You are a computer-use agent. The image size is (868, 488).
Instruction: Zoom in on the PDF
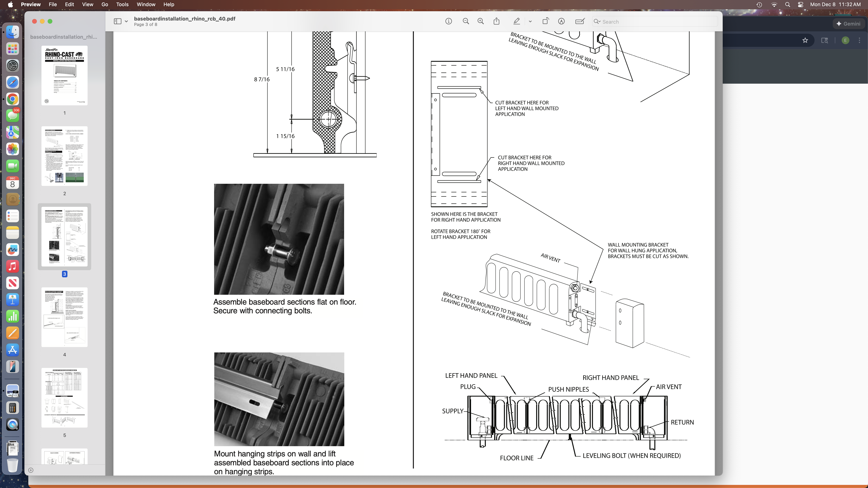pos(481,21)
